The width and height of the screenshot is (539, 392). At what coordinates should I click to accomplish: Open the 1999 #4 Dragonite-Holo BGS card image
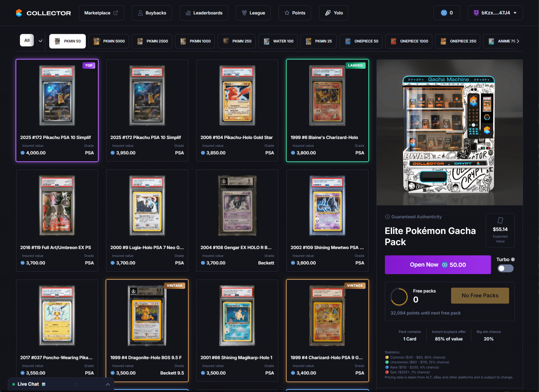click(147, 316)
